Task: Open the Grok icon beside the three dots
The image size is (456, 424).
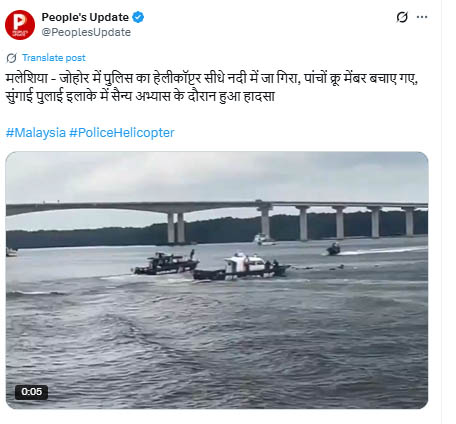Action: pos(402,17)
